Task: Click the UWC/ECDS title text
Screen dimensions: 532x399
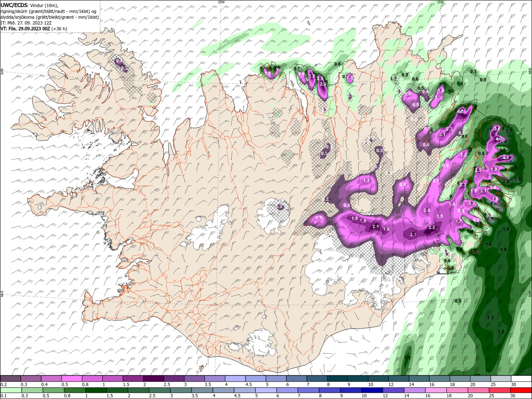Action: (x=14, y=5)
